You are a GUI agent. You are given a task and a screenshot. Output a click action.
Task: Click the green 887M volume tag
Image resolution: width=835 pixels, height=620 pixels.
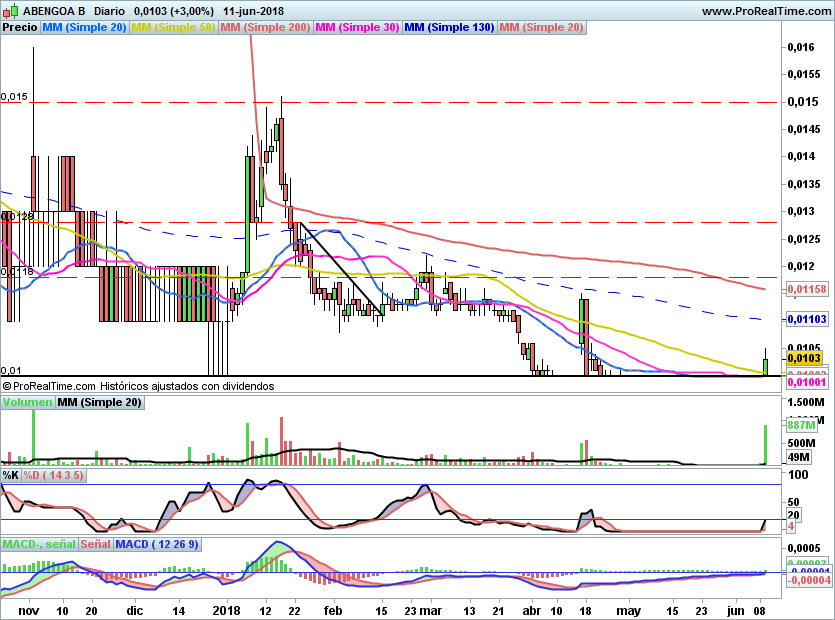point(802,425)
